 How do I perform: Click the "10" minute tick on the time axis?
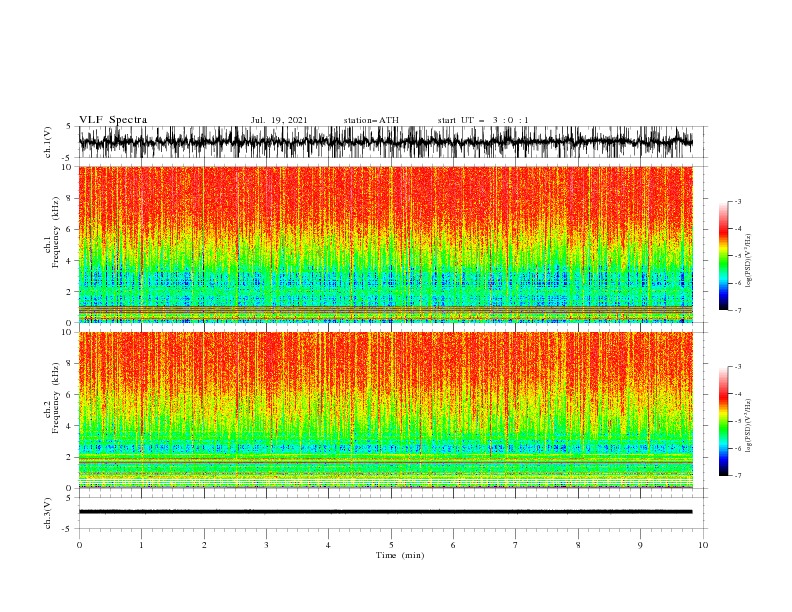[703, 545]
